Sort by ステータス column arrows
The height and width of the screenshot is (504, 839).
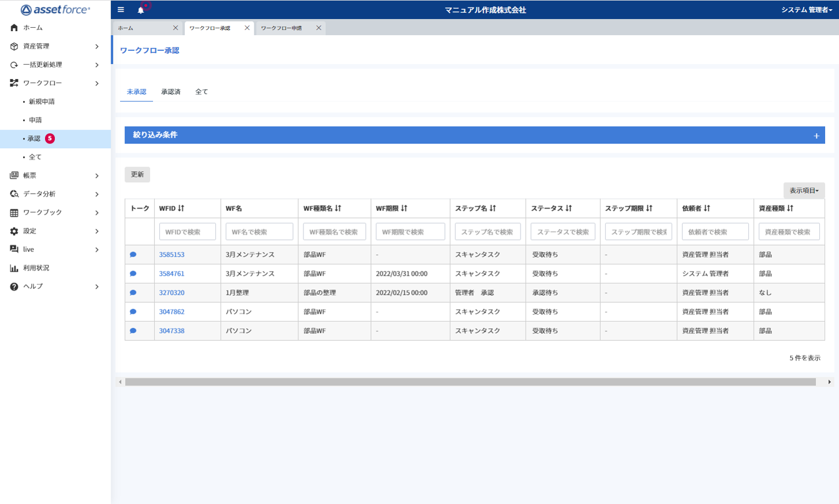coord(569,208)
